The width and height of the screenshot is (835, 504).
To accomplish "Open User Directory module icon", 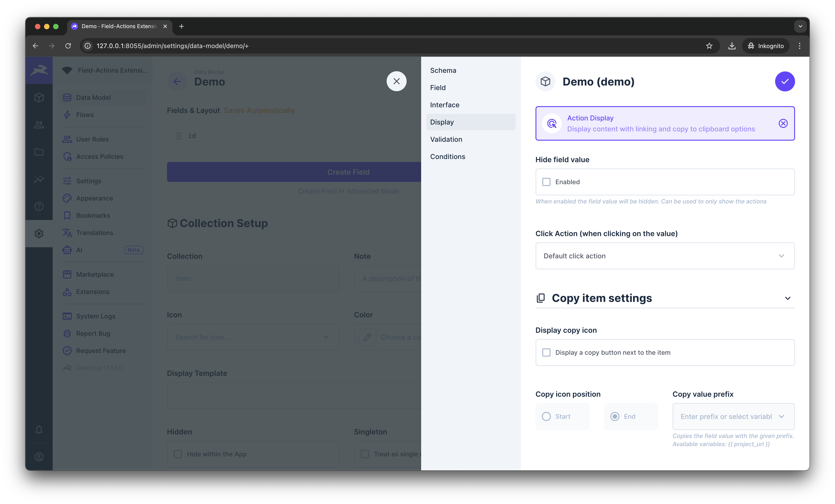I will [x=39, y=125].
